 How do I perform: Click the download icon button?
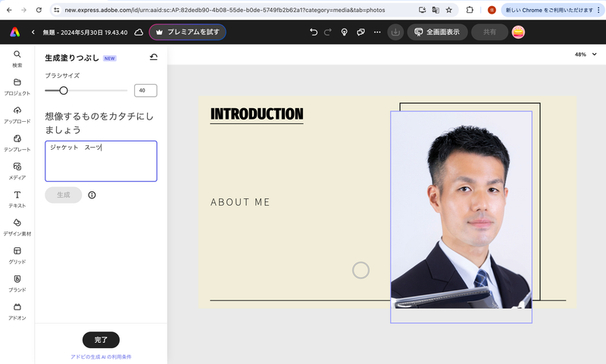pos(395,32)
